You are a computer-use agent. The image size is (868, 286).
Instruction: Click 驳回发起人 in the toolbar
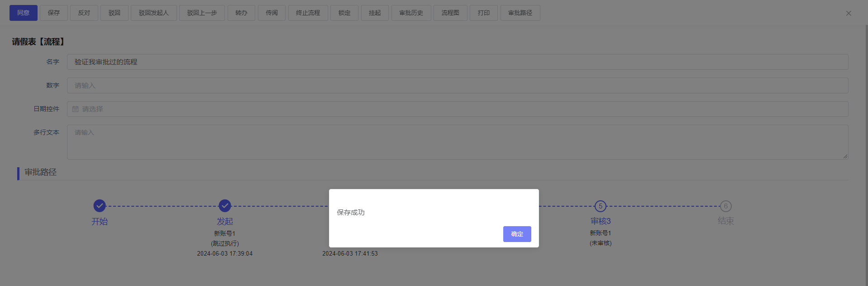[x=153, y=13]
